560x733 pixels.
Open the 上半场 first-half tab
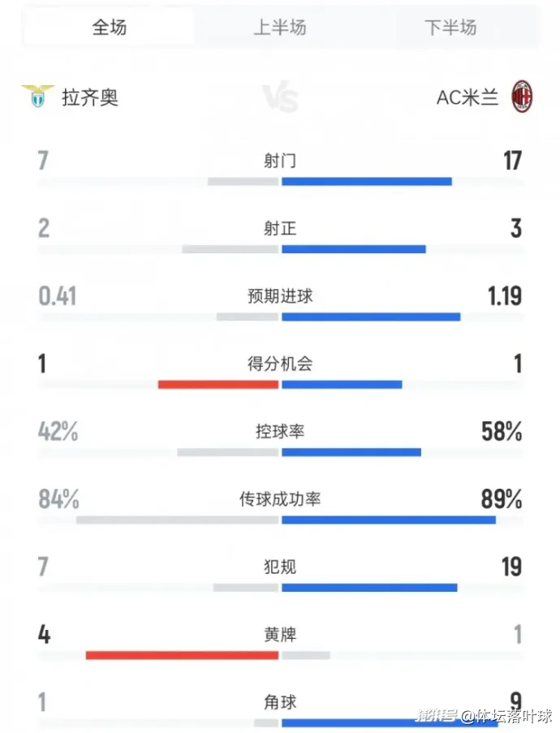(280, 28)
